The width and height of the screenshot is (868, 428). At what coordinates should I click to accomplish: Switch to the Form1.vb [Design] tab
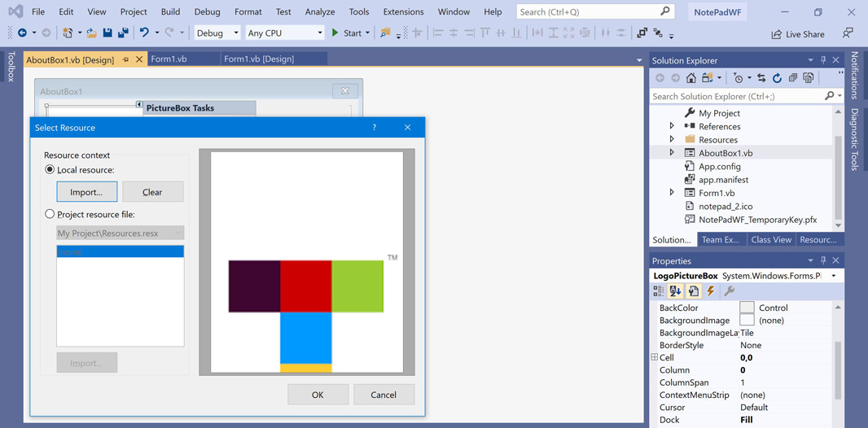259,59
